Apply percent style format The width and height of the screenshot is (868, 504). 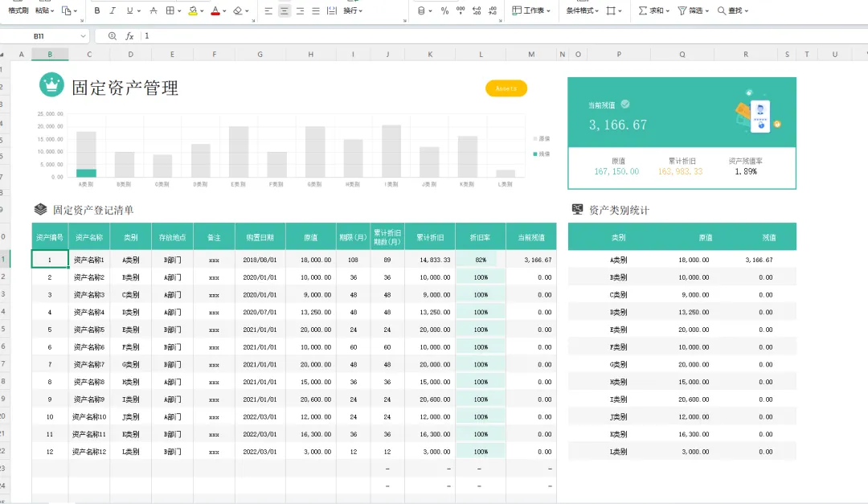444,10
